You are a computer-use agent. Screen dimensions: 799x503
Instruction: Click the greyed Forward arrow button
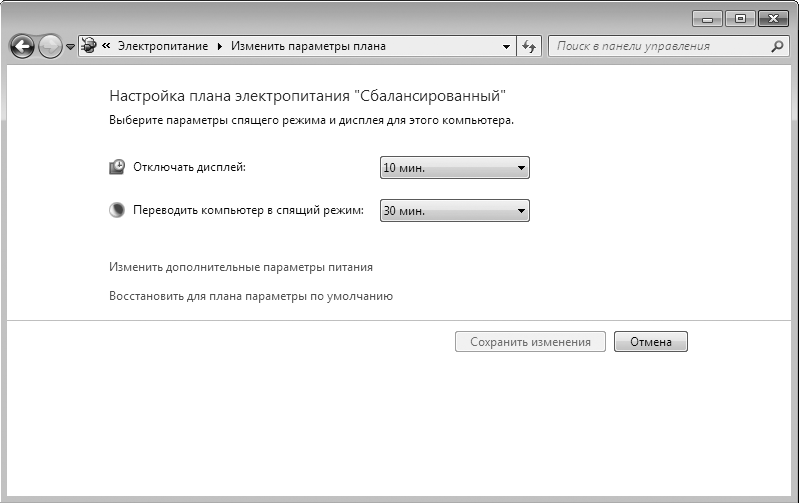(x=50, y=47)
